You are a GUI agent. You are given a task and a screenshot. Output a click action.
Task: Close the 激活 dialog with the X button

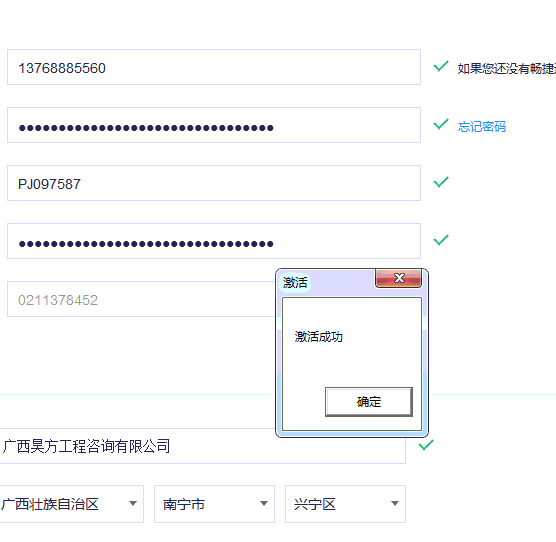click(x=399, y=278)
